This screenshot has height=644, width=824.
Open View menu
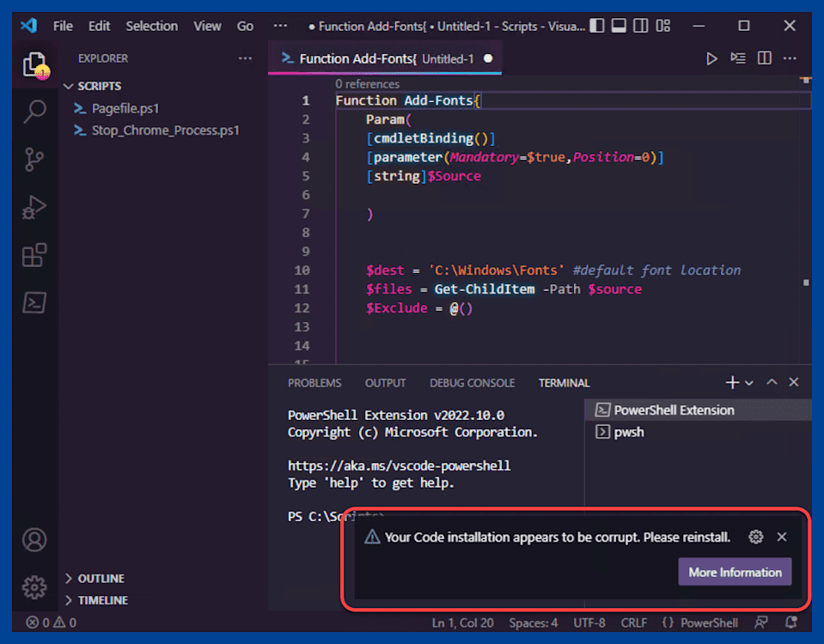[x=207, y=26]
